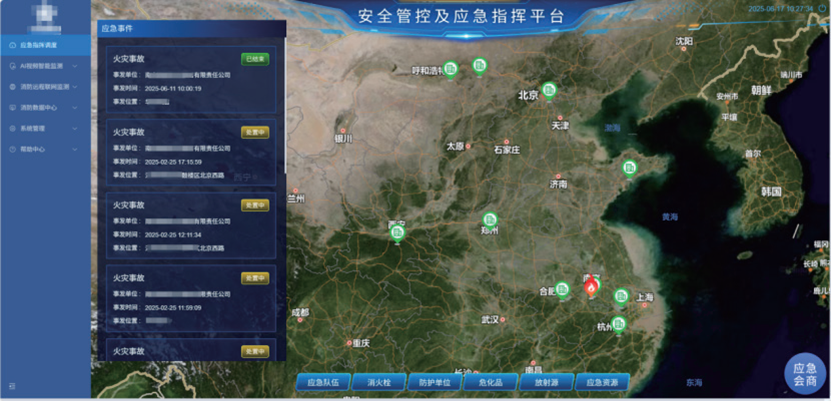This screenshot has height=401, width=831.
Task: Expand the 系统管理 sidebar menu
Action: [44, 128]
